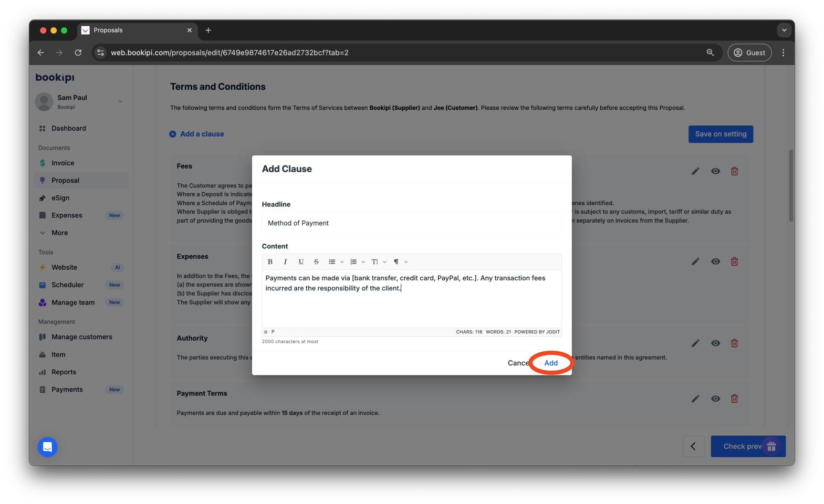Screen dimensions: 824x504
Task: Click the Check preview button
Action: click(x=748, y=446)
